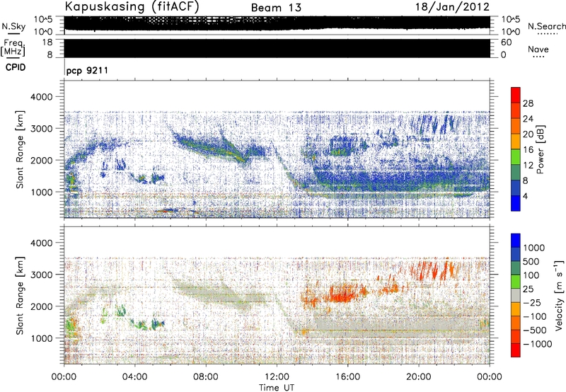Click the 'Kapuskasing (fitACF)' title text
The height and width of the screenshot is (392, 566).
pyautogui.click(x=132, y=6)
